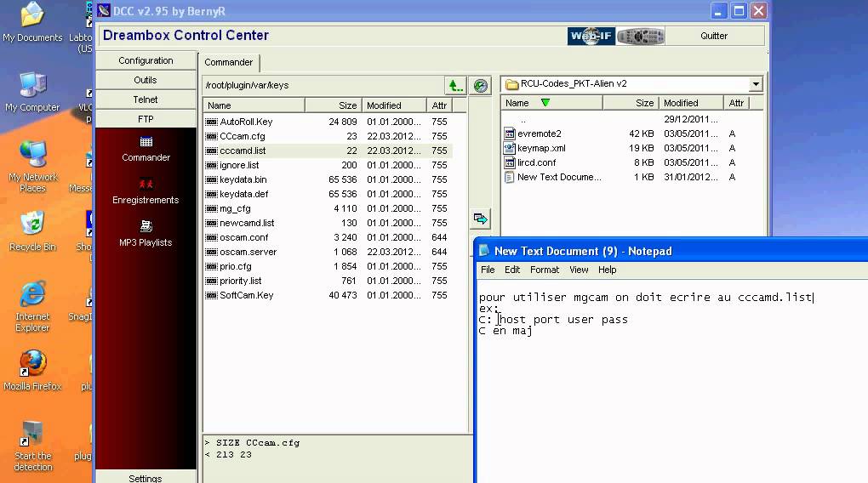Select the AutoRoll.Key file icon

pos(211,122)
